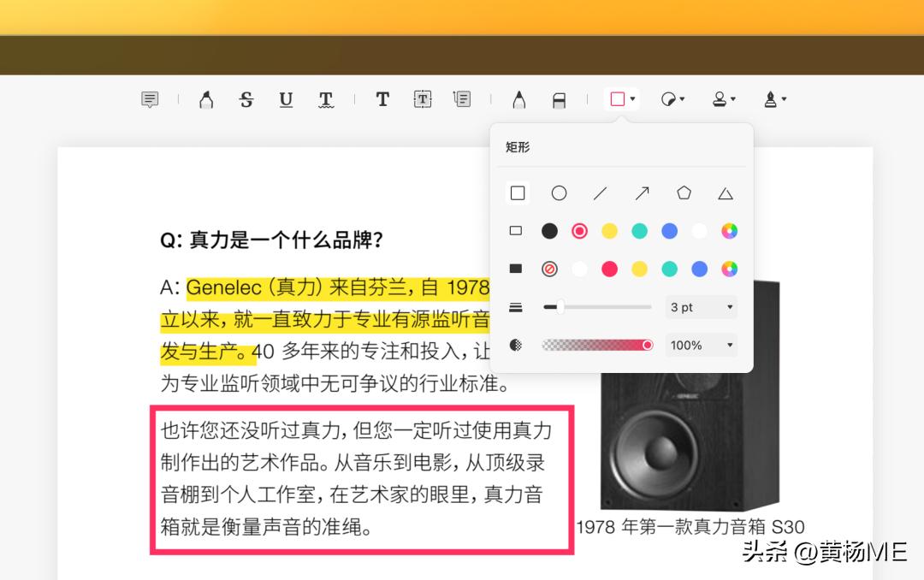This screenshot has height=580, width=924.
Task: Pick the yellow stroke color swatch
Action: coord(609,231)
